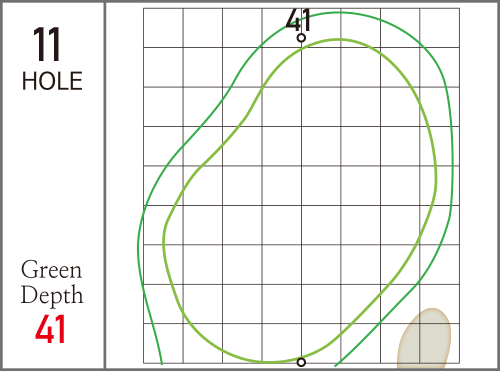Click the dark green outer fringe line
Screen dimensions: 500x371
pyautogui.click(x=452, y=167)
